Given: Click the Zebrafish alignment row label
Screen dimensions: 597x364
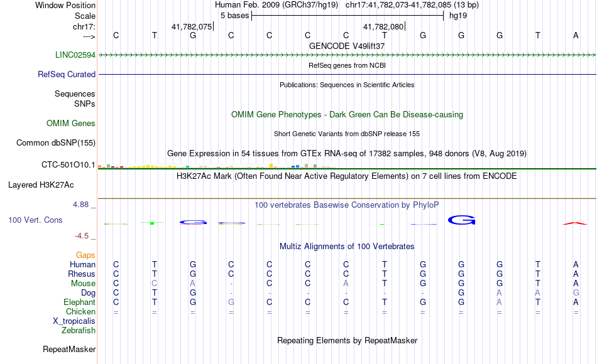Looking at the screenshot, I should 79,330.
